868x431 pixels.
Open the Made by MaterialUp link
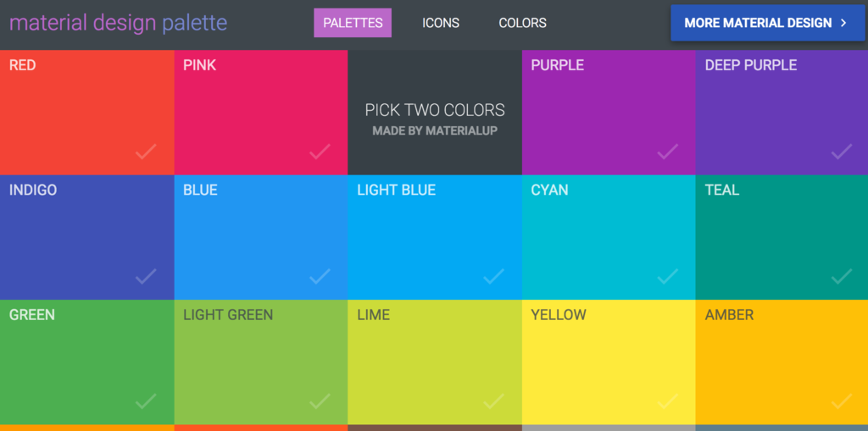pos(435,131)
